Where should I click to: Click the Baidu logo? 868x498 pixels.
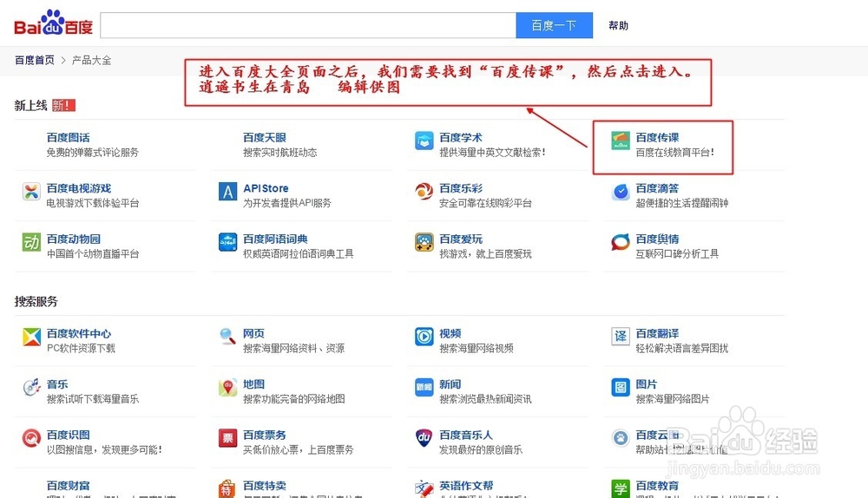click(x=53, y=23)
